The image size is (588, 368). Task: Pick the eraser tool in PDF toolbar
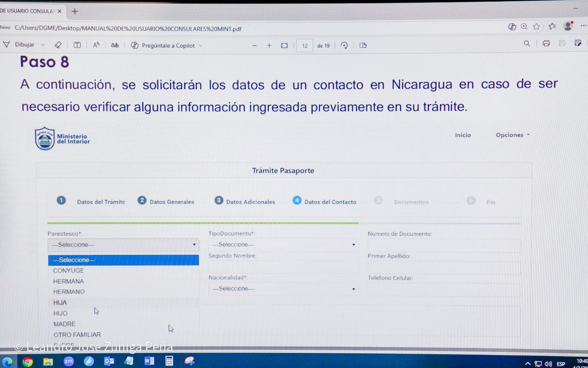pyautogui.click(x=58, y=45)
